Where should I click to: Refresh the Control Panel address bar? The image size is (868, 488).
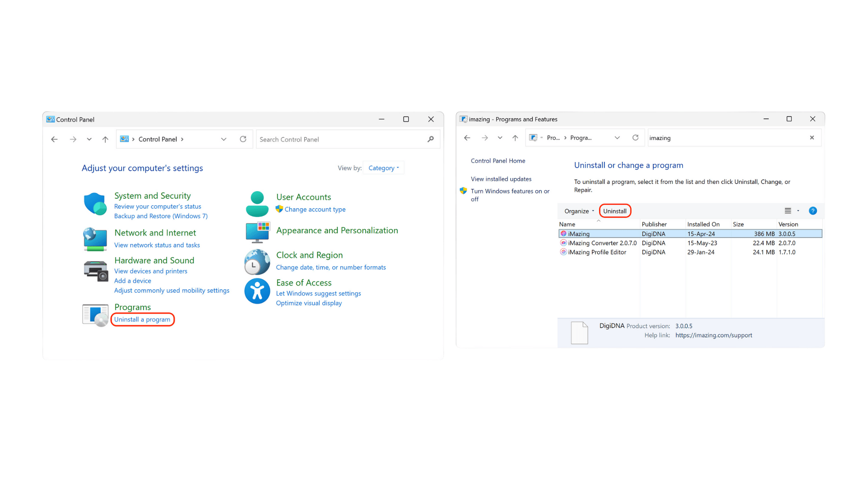click(x=243, y=139)
